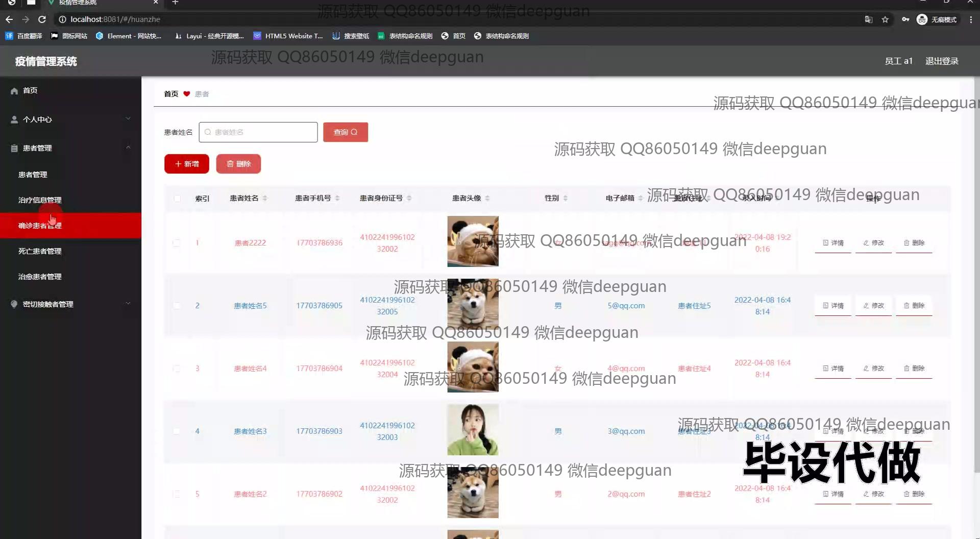This screenshot has height=539, width=980.
Task: Bookmark this page with the star icon
Action: pos(885,19)
